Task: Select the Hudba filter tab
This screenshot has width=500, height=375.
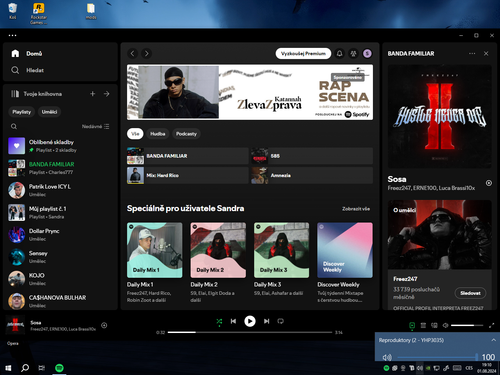Action: pos(158,134)
